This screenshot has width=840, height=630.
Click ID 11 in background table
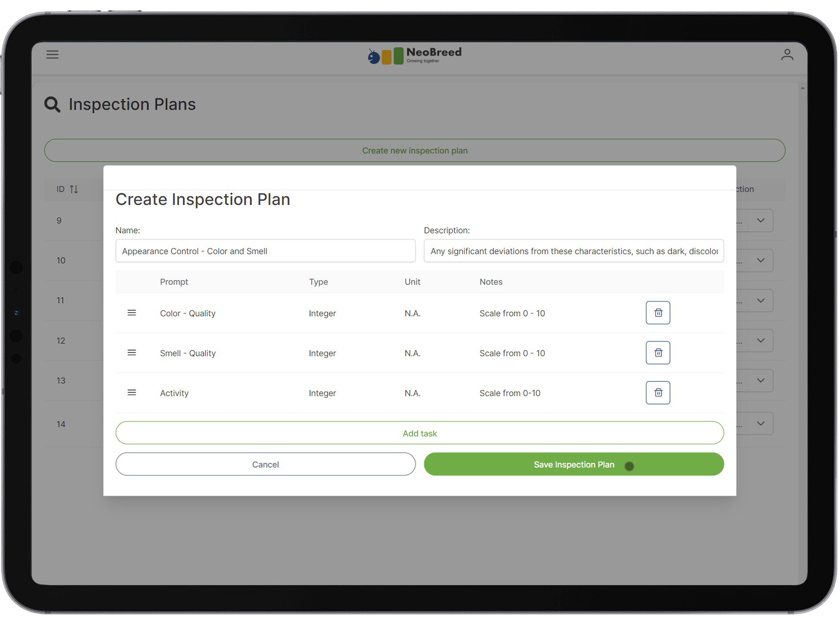click(x=60, y=301)
